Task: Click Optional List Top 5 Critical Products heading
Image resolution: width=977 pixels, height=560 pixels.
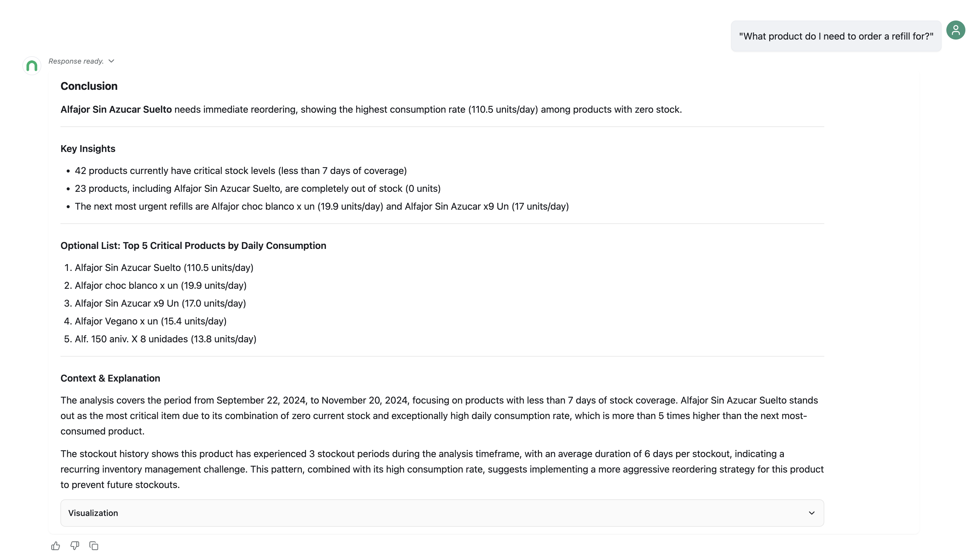Action: pyautogui.click(x=193, y=246)
